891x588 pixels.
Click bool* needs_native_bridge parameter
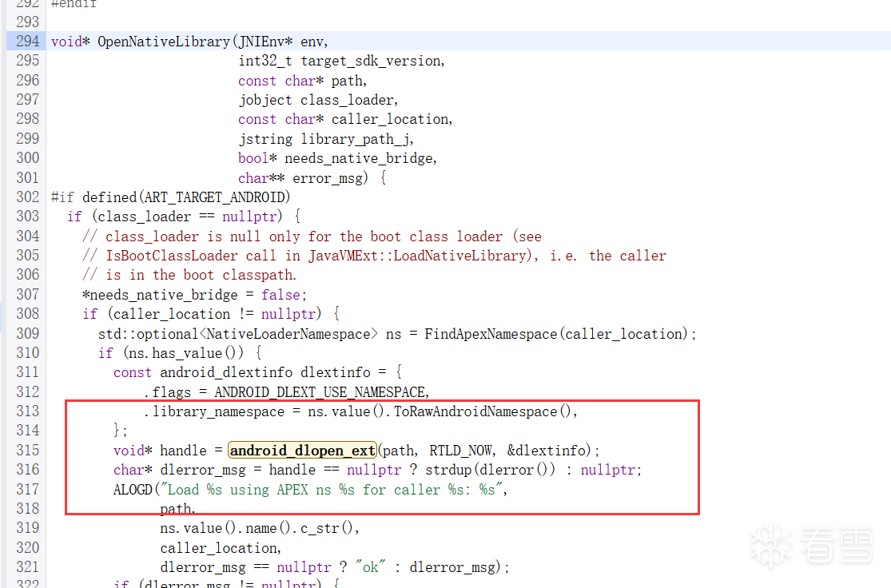coord(337,158)
